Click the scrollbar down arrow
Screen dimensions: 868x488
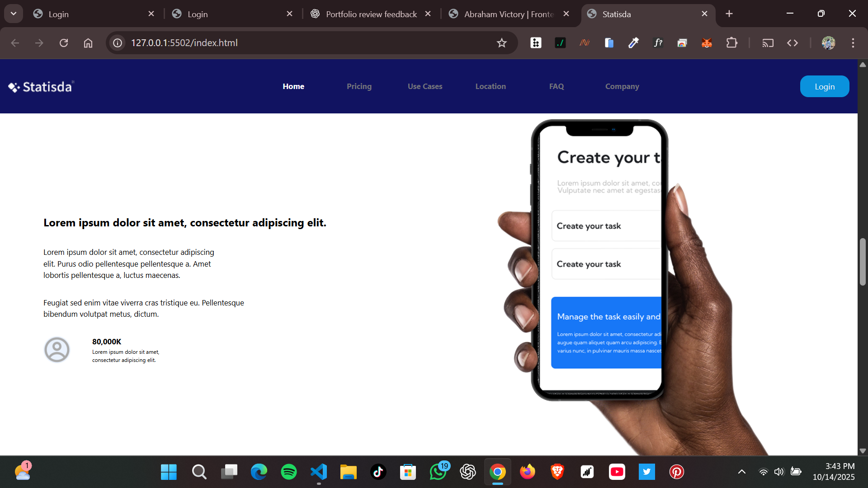click(x=863, y=451)
